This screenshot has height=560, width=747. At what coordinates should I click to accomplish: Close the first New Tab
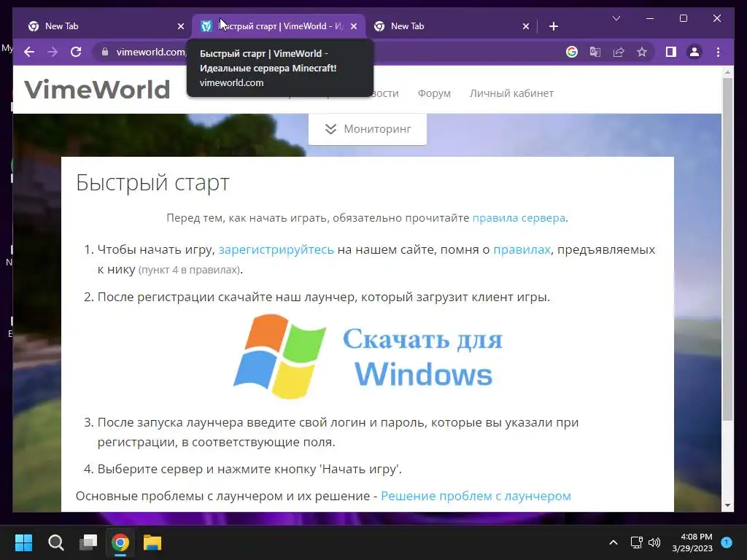tap(181, 26)
